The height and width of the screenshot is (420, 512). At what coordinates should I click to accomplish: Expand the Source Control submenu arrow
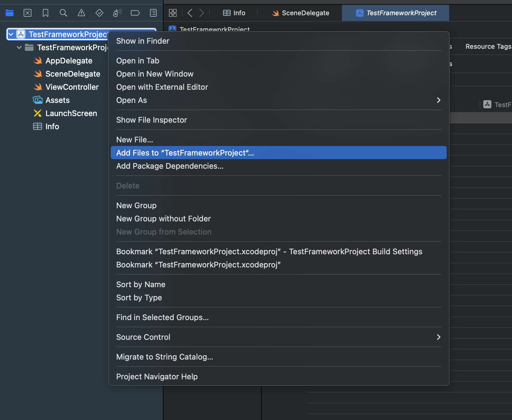[x=439, y=337]
